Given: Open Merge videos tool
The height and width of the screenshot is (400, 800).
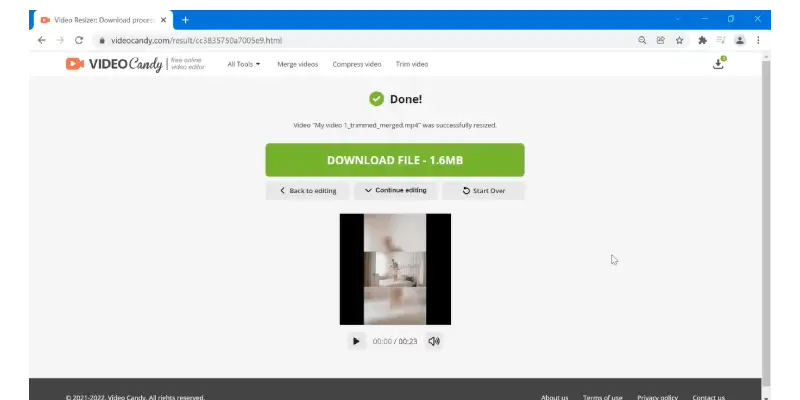Looking at the screenshot, I should pyautogui.click(x=297, y=64).
